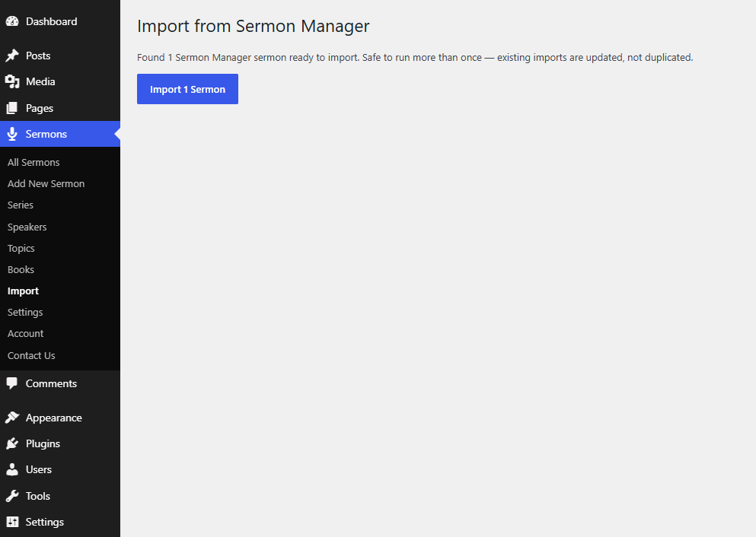This screenshot has height=537, width=756.
Task: Click the 'Found 1 Sermon Manager sermon' description text
Action: (415, 57)
